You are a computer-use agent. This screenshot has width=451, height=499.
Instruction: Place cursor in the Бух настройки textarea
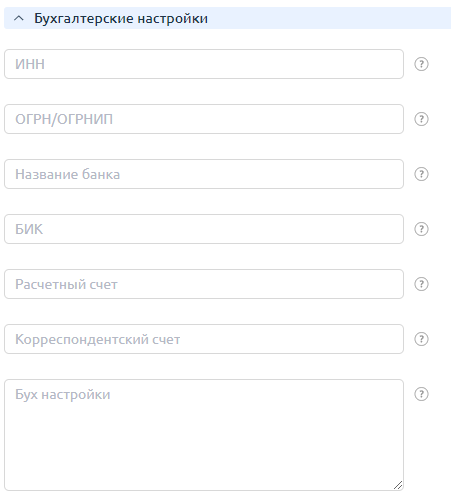pos(204,435)
